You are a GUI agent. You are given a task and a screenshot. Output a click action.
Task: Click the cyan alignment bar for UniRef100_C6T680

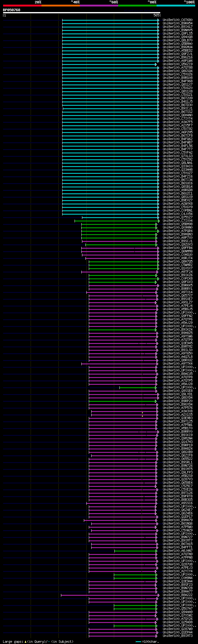(x=111, y=20)
